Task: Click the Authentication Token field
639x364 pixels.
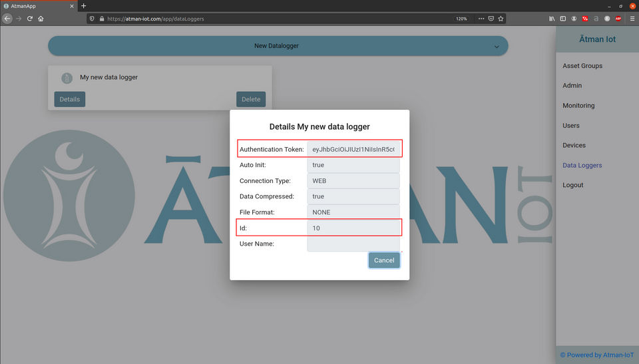Action: tap(353, 149)
